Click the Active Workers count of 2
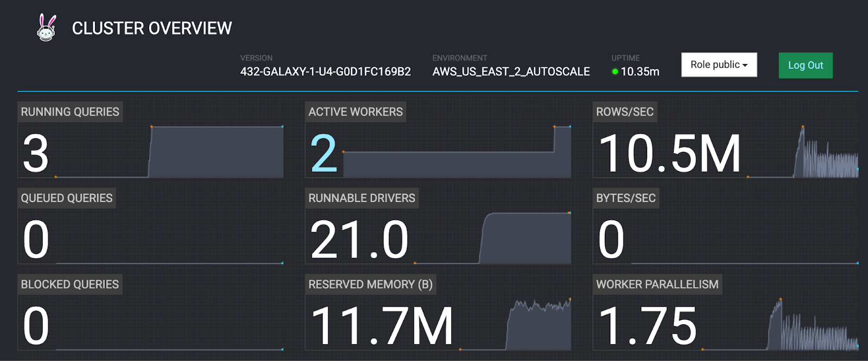Screen dimensions: 868x361 324,154
